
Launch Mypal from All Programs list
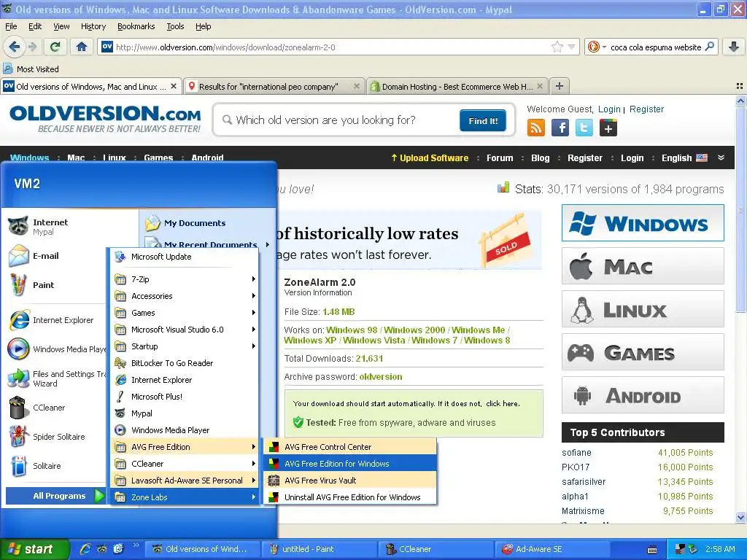pos(185,413)
